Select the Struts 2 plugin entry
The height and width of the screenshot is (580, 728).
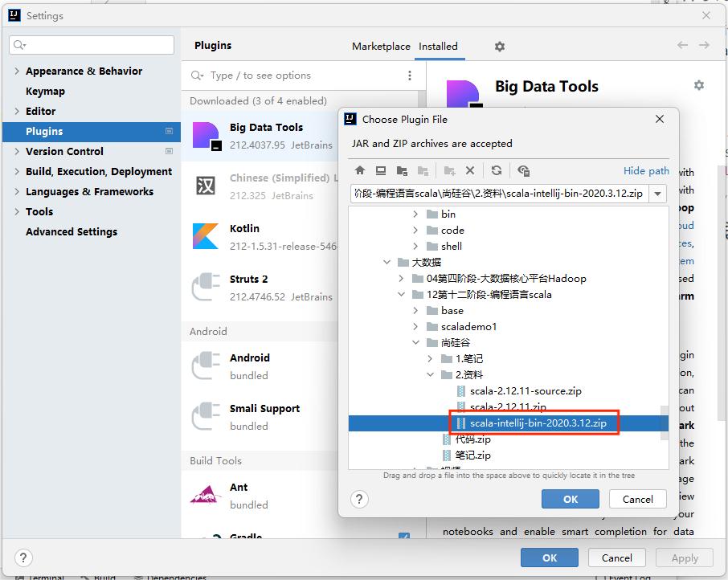tap(260, 288)
